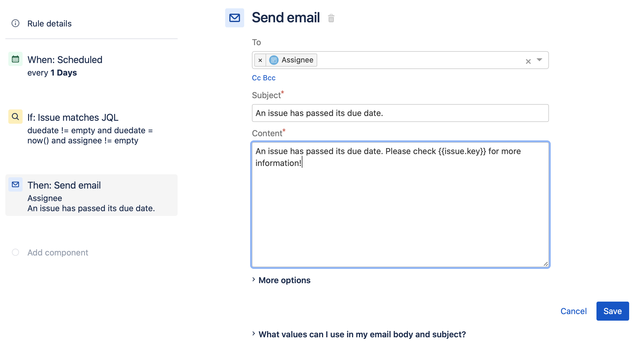The height and width of the screenshot is (348, 644).
Task: Expand More options
Action: click(x=284, y=280)
